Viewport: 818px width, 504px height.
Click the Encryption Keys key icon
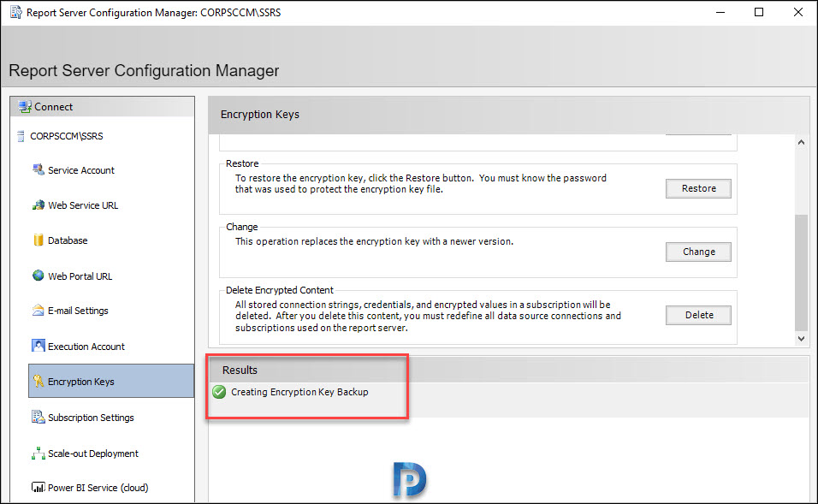click(x=39, y=381)
